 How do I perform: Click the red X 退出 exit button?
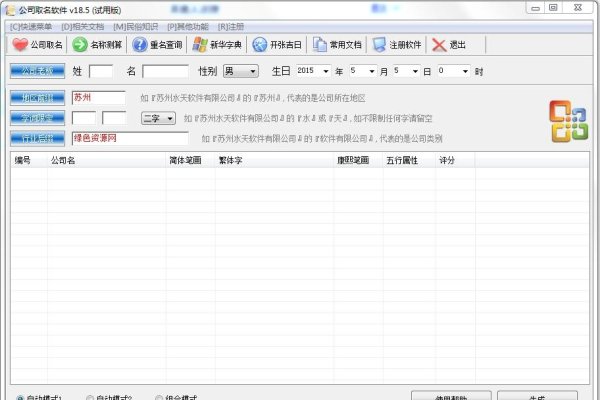pyautogui.click(x=449, y=45)
